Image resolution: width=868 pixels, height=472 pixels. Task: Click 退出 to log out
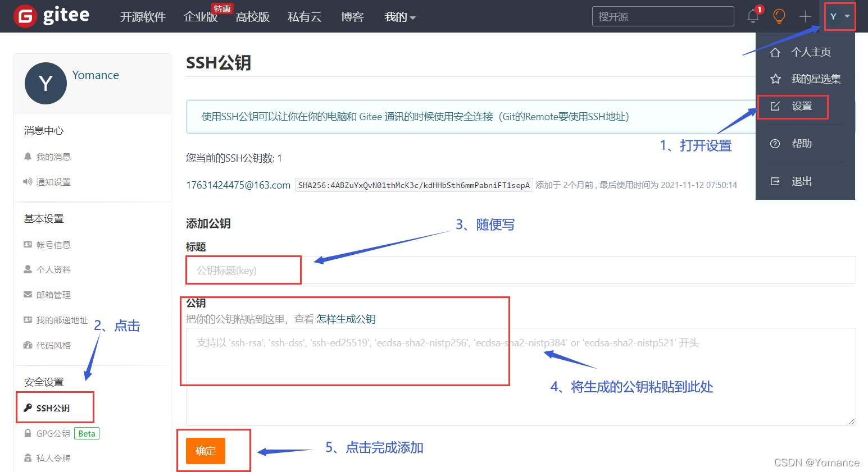tap(802, 181)
